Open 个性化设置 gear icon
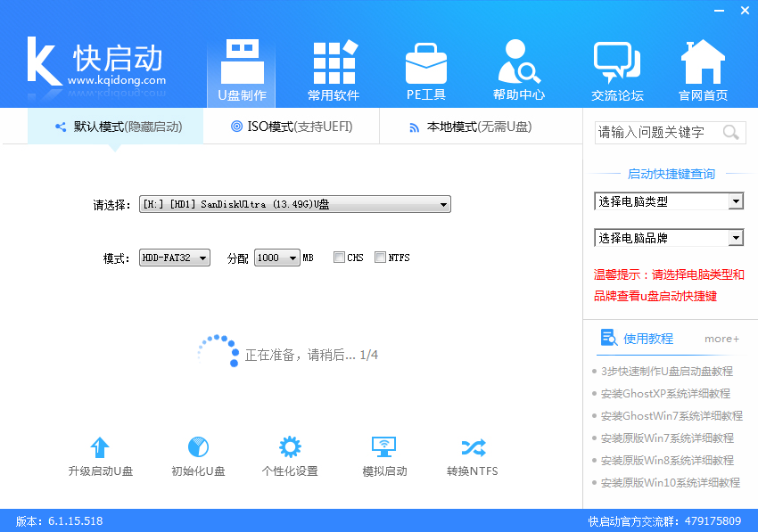Screen dimensions: 758x532 pos(290,447)
